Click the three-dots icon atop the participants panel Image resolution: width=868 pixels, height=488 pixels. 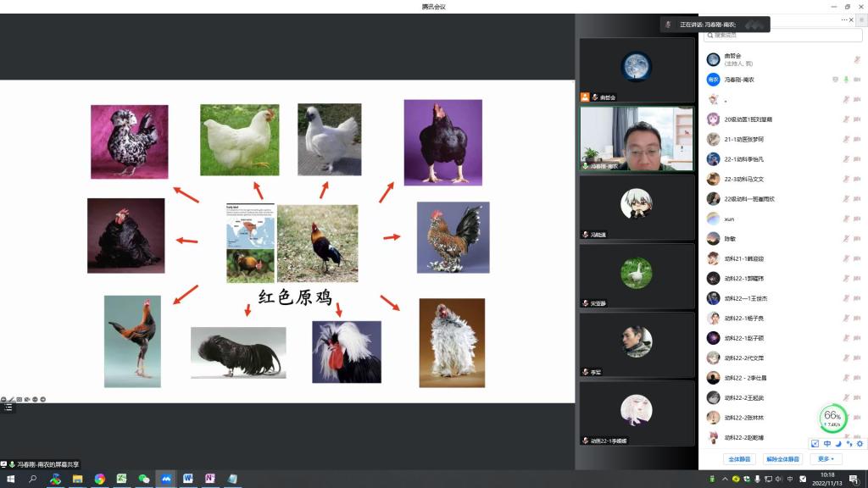(x=845, y=19)
